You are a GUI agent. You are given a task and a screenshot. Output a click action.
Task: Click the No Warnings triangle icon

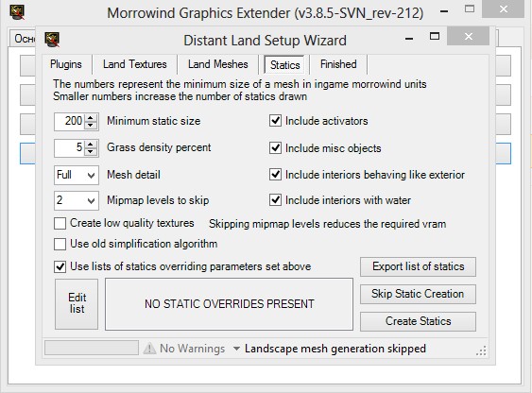click(149, 349)
